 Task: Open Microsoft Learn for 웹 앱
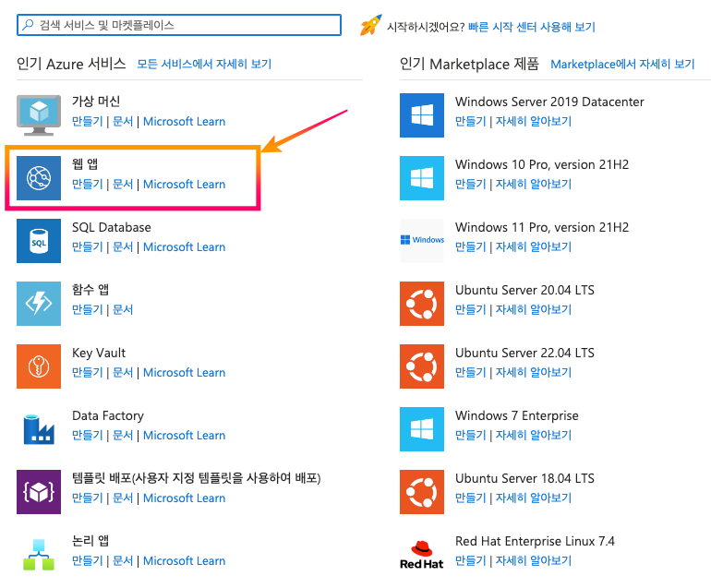pyautogui.click(x=184, y=184)
